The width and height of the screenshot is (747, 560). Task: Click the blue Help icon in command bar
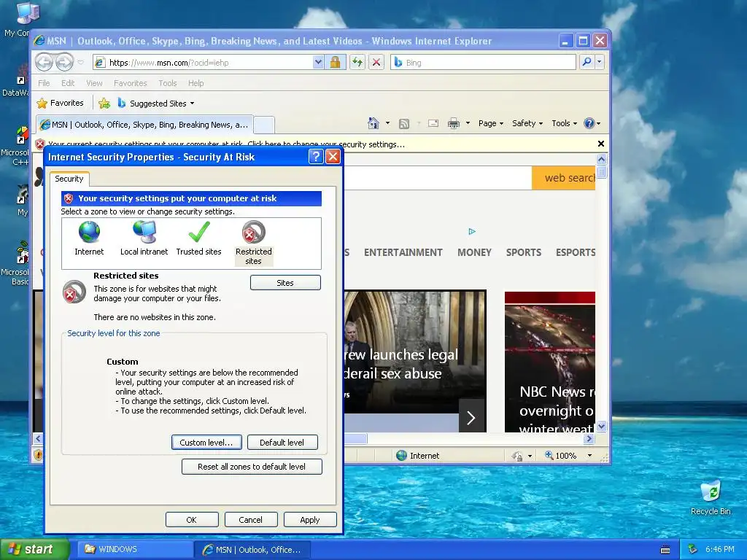pos(589,123)
